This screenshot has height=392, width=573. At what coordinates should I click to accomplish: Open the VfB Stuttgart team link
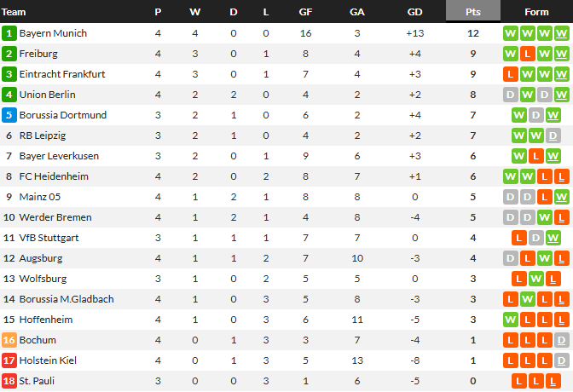click(x=49, y=238)
